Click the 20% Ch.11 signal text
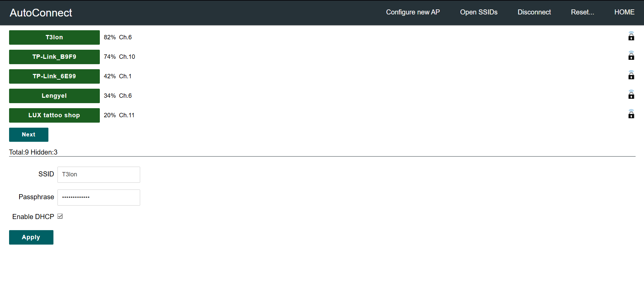The image size is (644, 298). [119, 115]
